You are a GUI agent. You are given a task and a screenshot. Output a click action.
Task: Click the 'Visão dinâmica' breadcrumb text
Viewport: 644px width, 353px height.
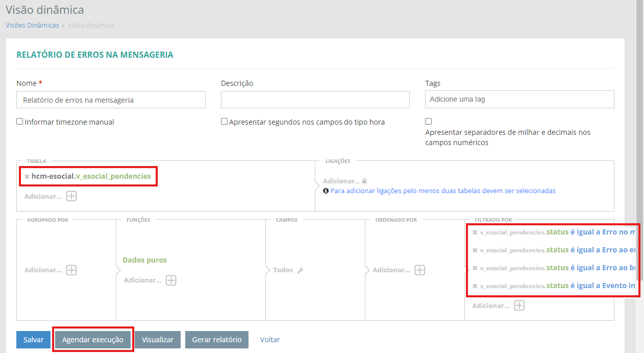tap(91, 25)
